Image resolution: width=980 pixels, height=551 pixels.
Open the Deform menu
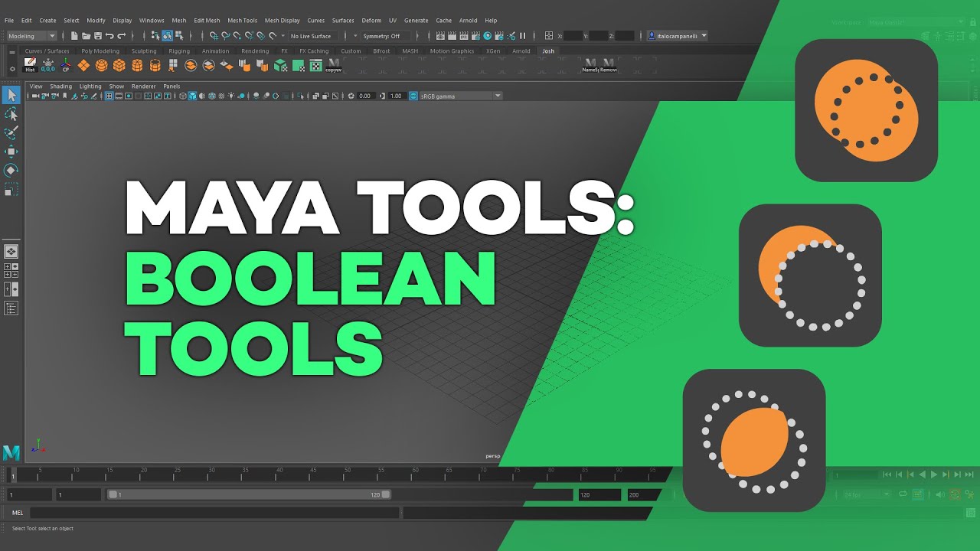(371, 21)
